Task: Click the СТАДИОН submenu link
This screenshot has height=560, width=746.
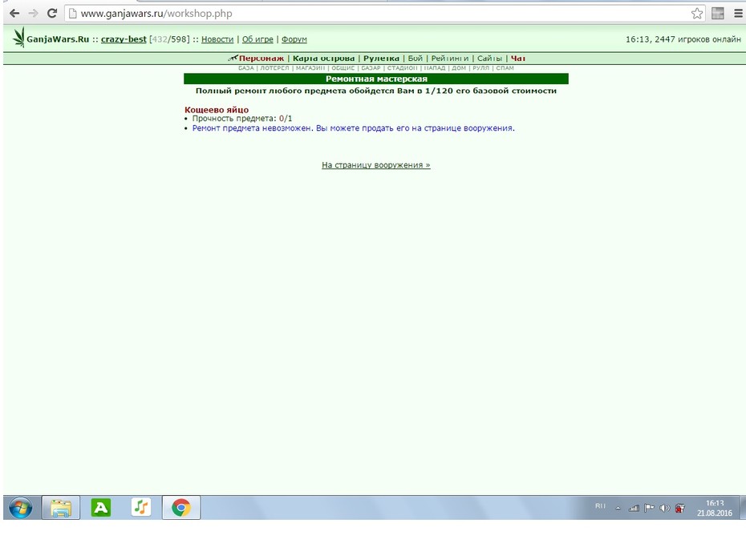Action: tap(402, 68)
